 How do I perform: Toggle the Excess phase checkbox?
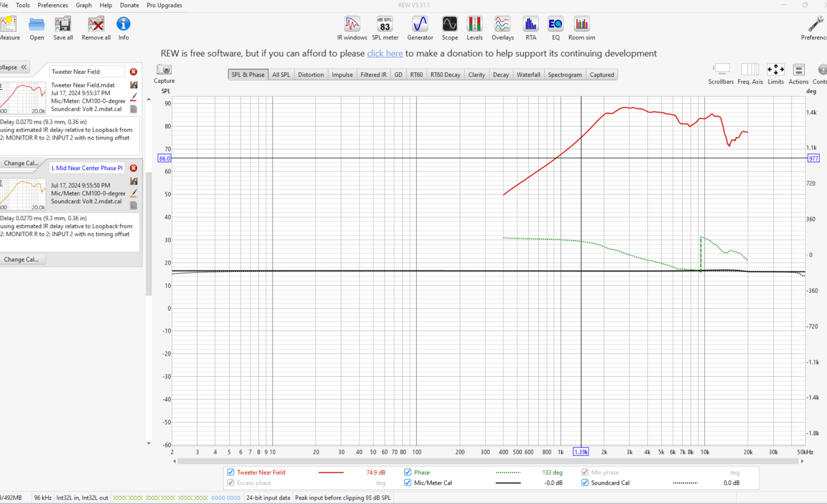(231, 483)
